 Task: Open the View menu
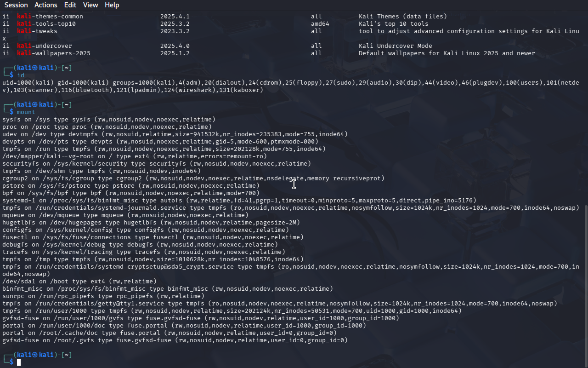(x=90, y=5)
